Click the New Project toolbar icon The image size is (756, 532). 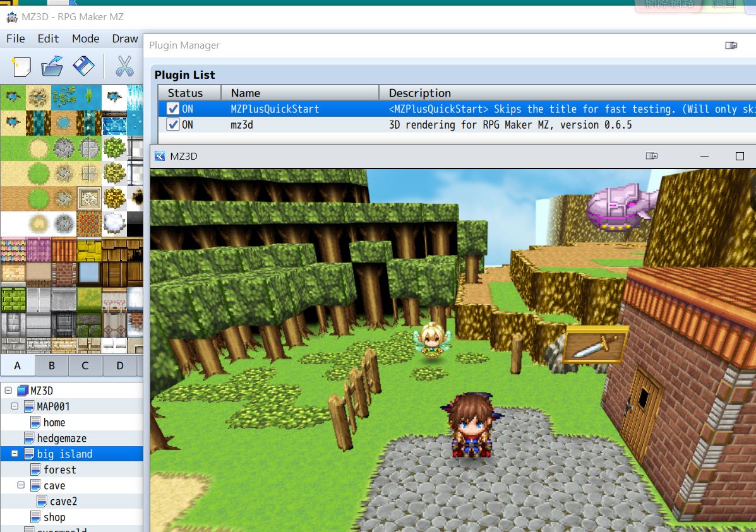click(x=21, y=66)
